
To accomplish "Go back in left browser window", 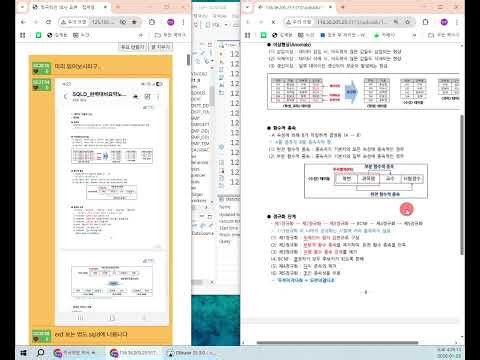I will click(23, 22).
